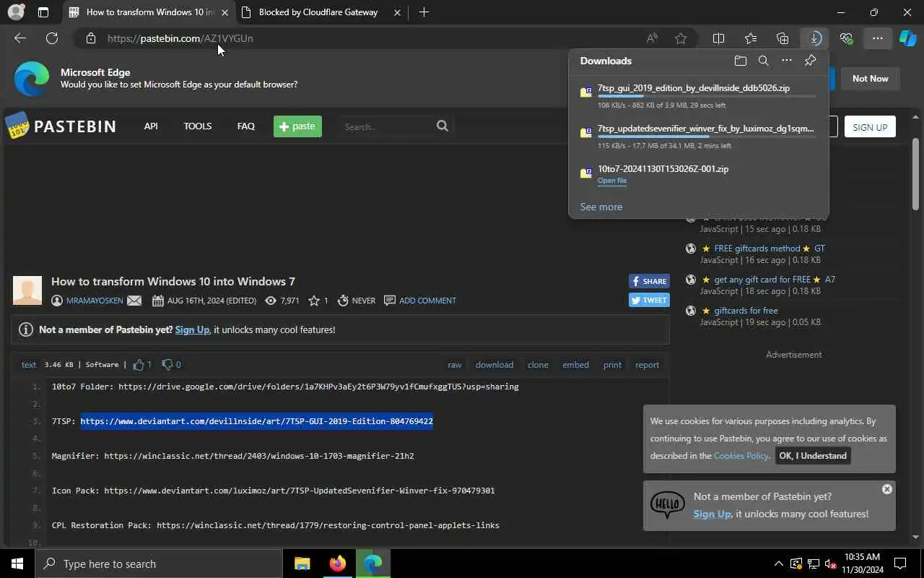Click the Pastebin search magnifier icon
The height and width of the screenshot is (578, 924).
pos(443,126)
